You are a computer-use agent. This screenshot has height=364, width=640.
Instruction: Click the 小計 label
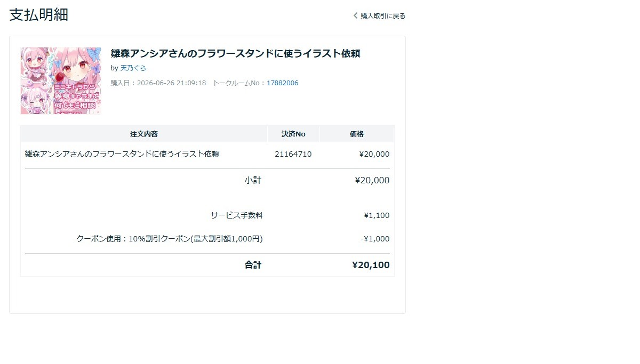[x=253, y=180]
